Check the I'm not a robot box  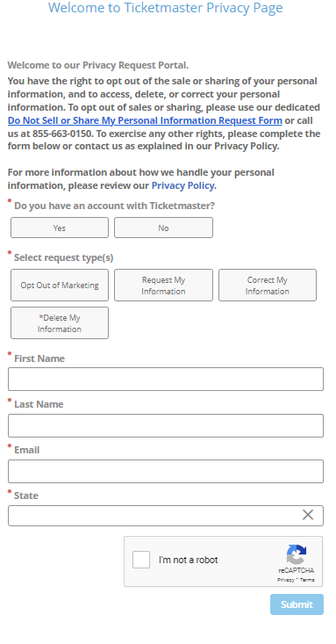tap(141, 560)
